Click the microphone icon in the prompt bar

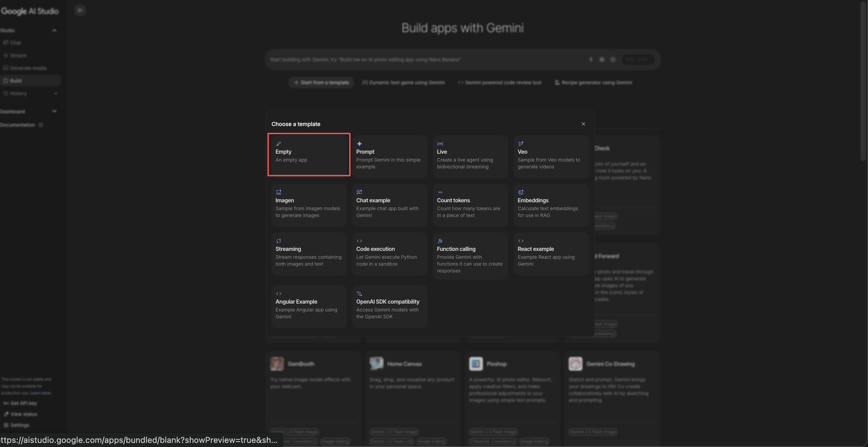591,60
